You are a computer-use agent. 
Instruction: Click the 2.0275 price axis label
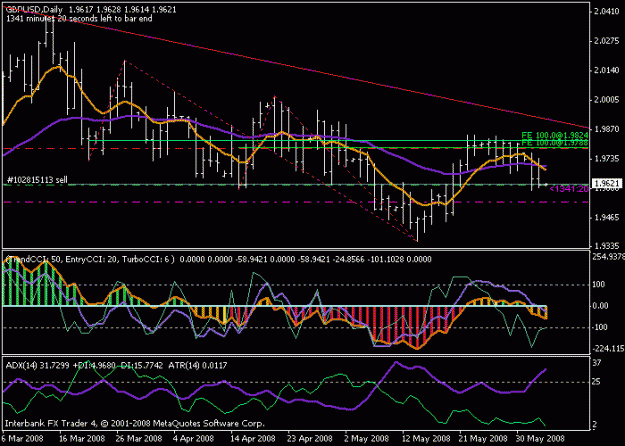[x=606, y=41]
